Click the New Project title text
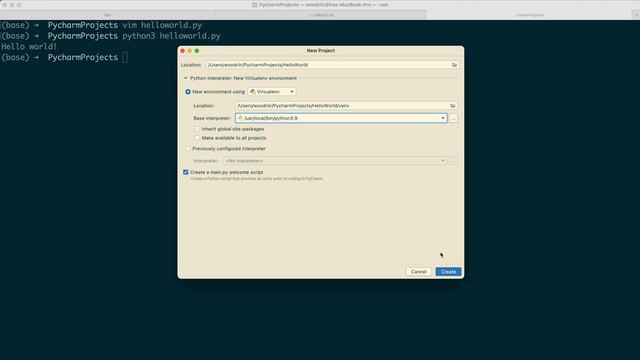This screenshot has width=640, height=360. click(x=321, y=51)
